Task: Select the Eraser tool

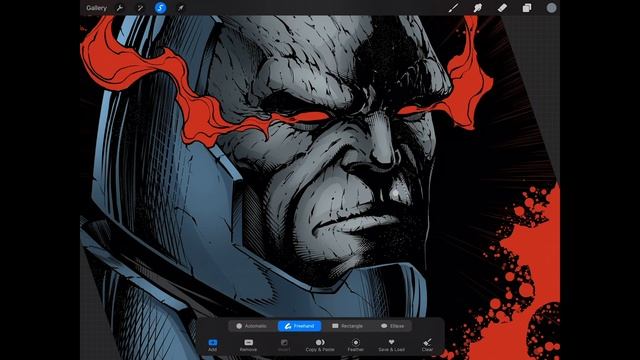Action: pyautogui.click(x=502, y=8)
